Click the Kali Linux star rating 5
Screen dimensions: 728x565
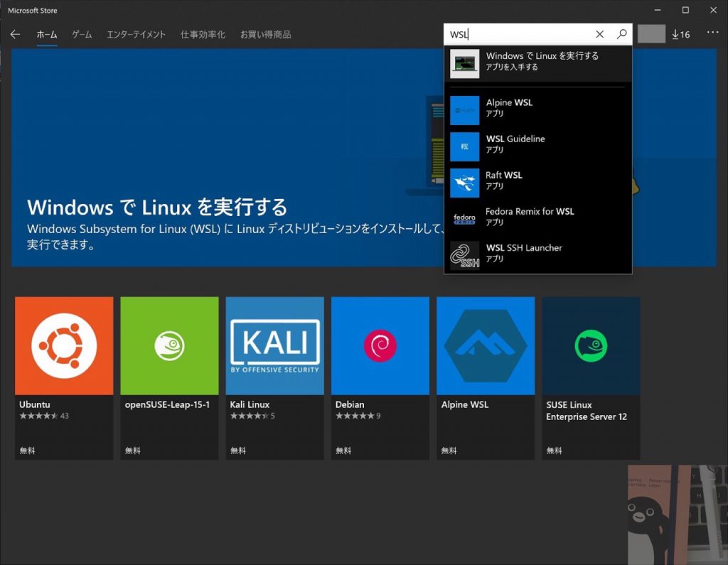pos(252,416)
